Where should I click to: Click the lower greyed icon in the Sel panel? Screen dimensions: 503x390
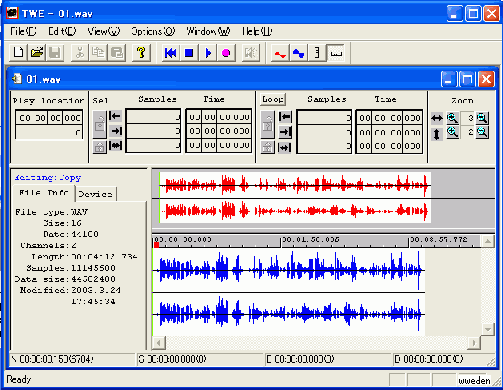coord(100,147)
